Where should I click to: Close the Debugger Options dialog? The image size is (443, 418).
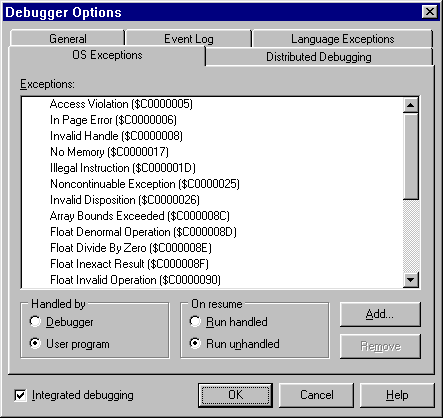[430, 12]
